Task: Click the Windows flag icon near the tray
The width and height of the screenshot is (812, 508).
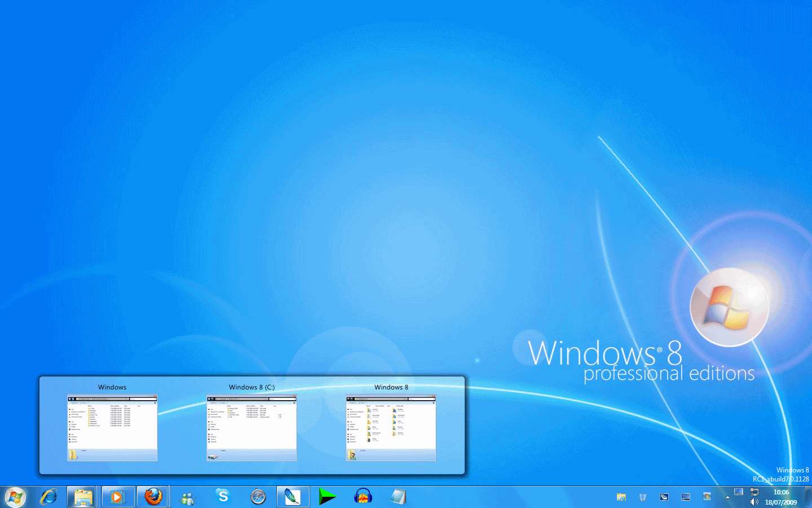Action: pyautogui.click(x=707, y=497)
